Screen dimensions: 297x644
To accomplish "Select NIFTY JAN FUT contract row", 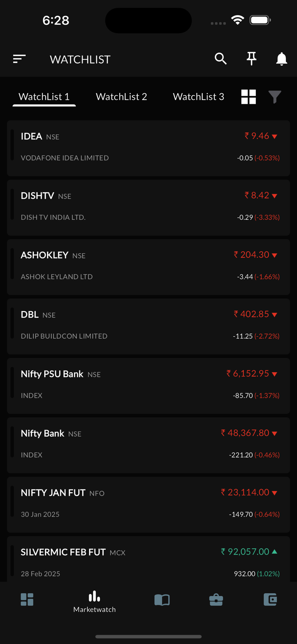I will (148, 505).
